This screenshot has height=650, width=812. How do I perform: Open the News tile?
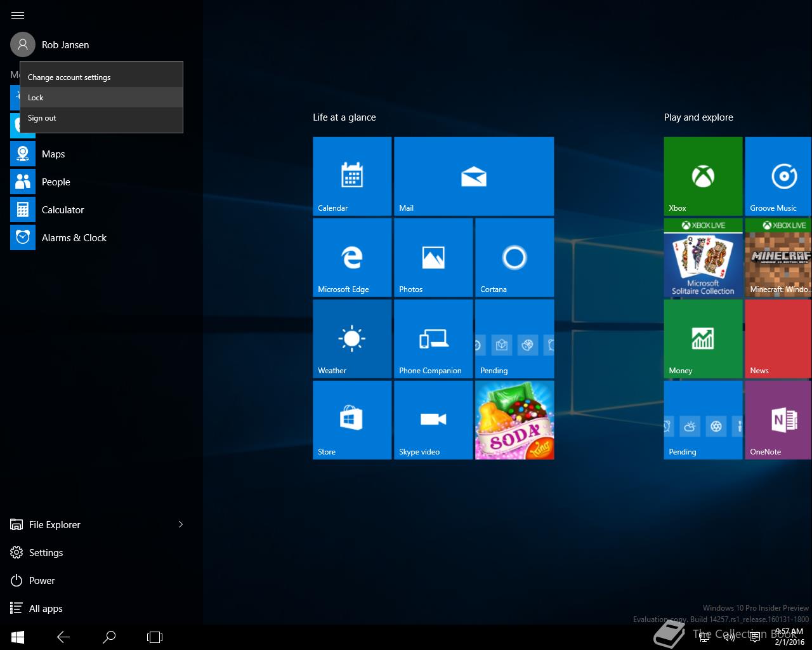(x=778, y=339)
